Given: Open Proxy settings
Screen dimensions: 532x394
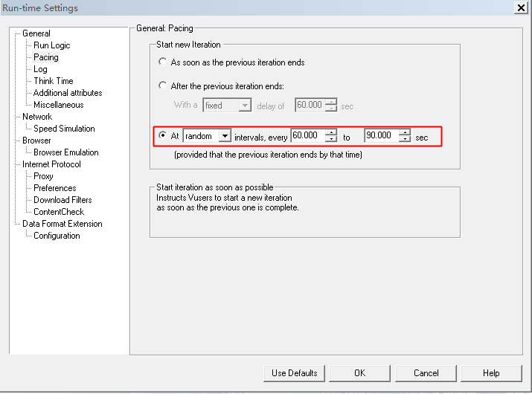Looking at the screenshot, I should pos(43,176).
